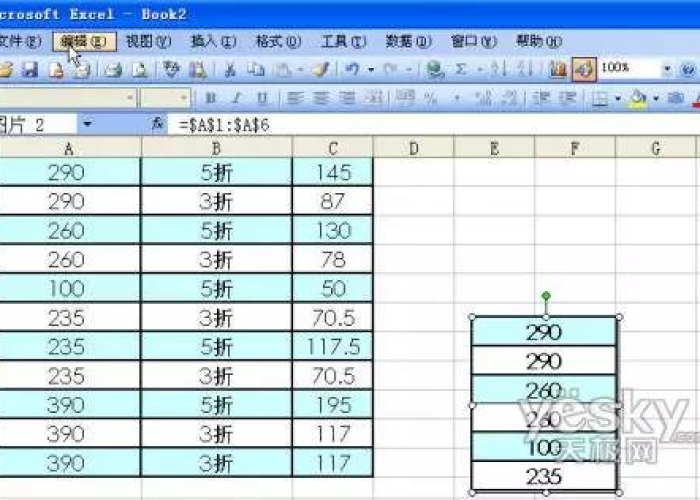The width and height of the screenshot is (700, 500).
Task: Toggle Bold formatting
Action: click(211, 98)
